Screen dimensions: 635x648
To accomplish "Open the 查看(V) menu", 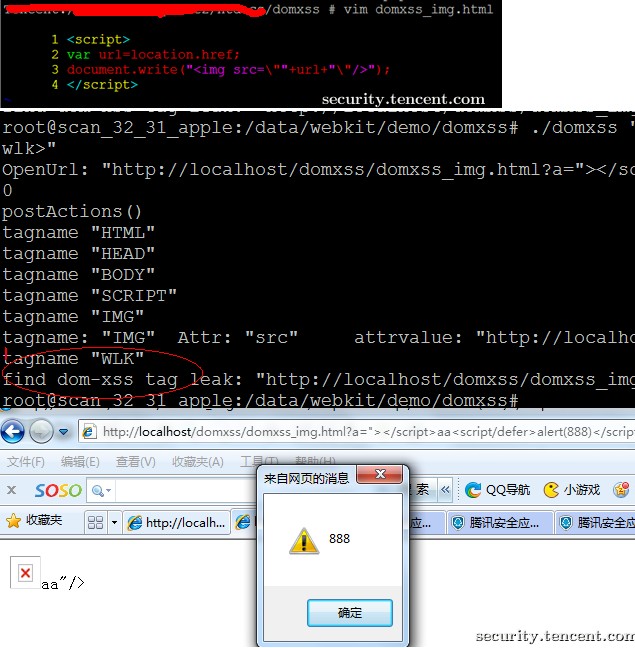I will [x=135, y=461].
